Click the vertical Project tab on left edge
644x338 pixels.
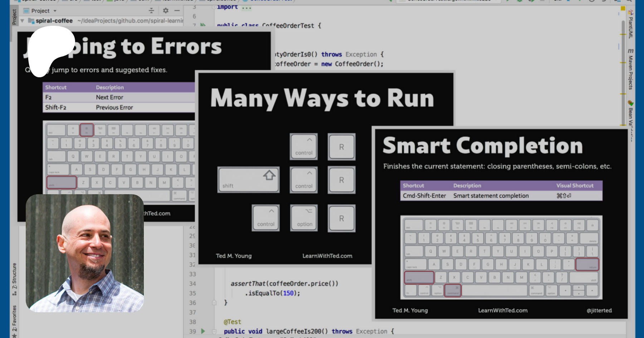tap(14, 17)
